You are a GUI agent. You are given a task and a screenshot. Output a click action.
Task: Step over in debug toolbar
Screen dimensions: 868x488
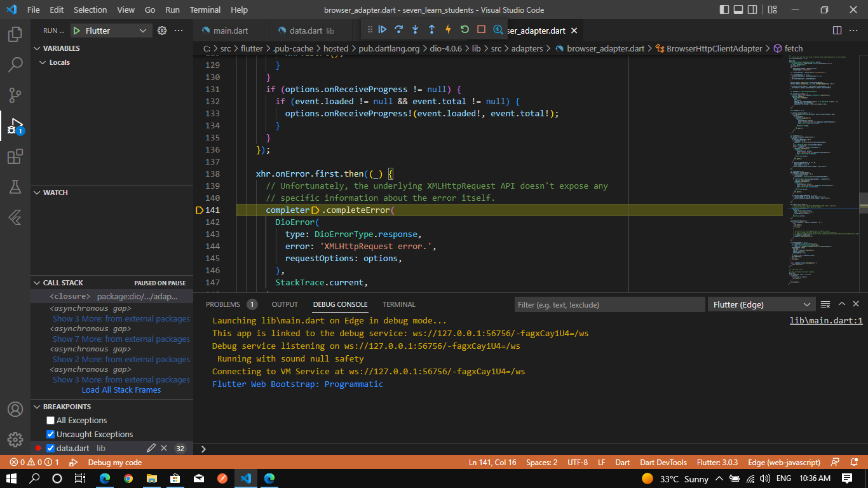[x=399, y=29]
